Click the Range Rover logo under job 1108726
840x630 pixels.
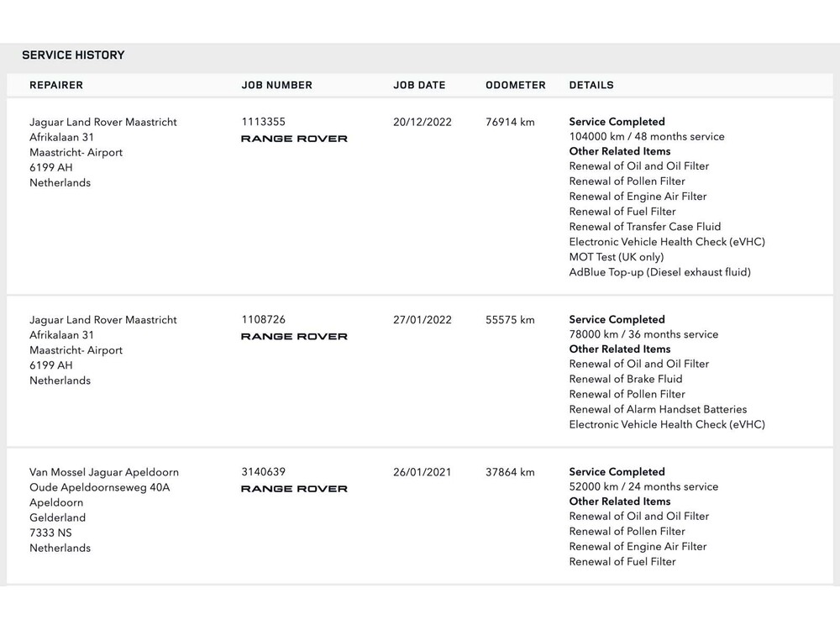[294, 337]
